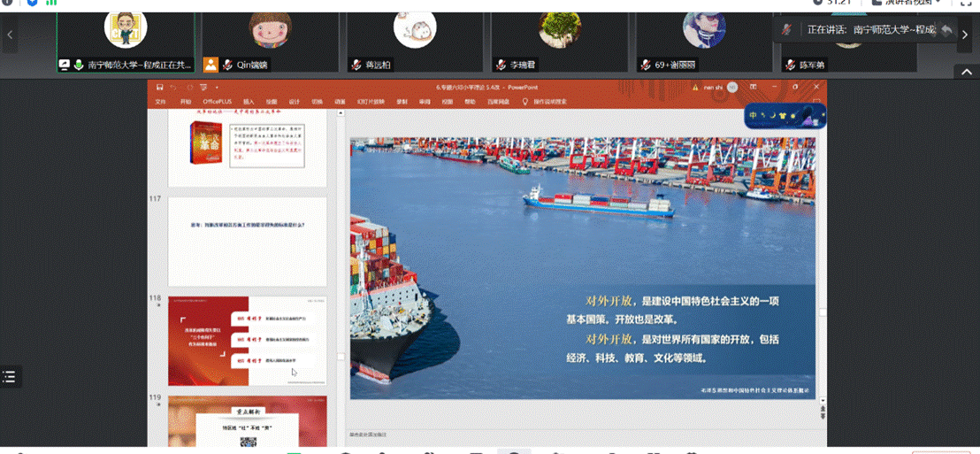
Task: Toggle IME 中 language mode
Action: [754, 116]
